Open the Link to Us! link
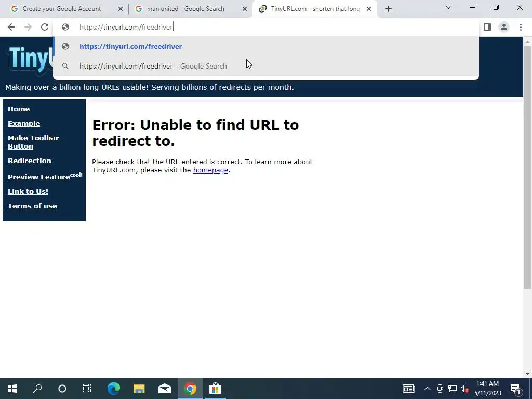 (28, 191)
